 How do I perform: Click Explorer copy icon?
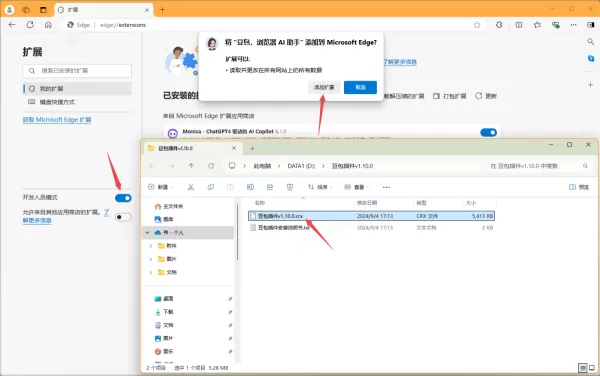tap(210, 187)
